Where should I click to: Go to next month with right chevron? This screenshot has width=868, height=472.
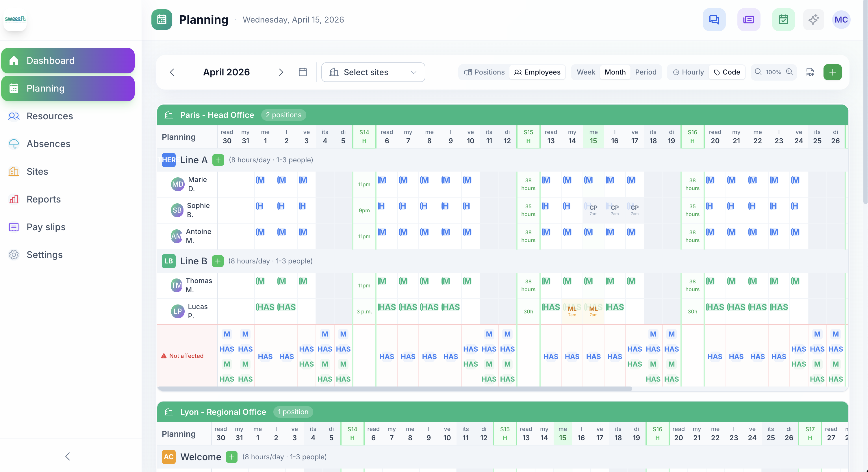(x=281, y=72)
